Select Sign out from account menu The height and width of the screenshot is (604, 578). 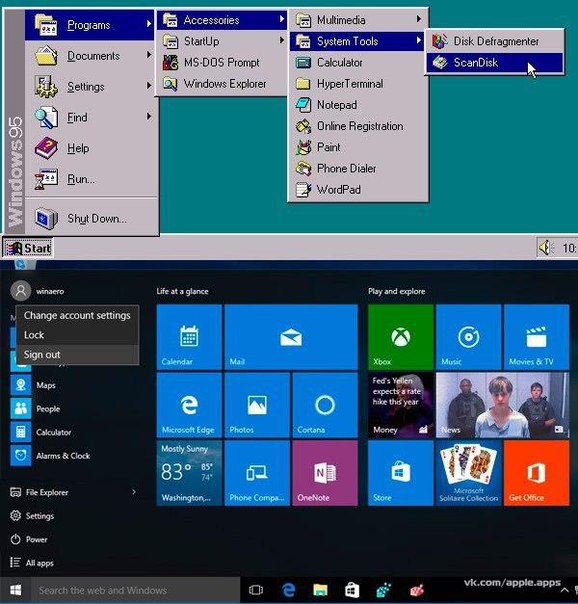point(77,354)
